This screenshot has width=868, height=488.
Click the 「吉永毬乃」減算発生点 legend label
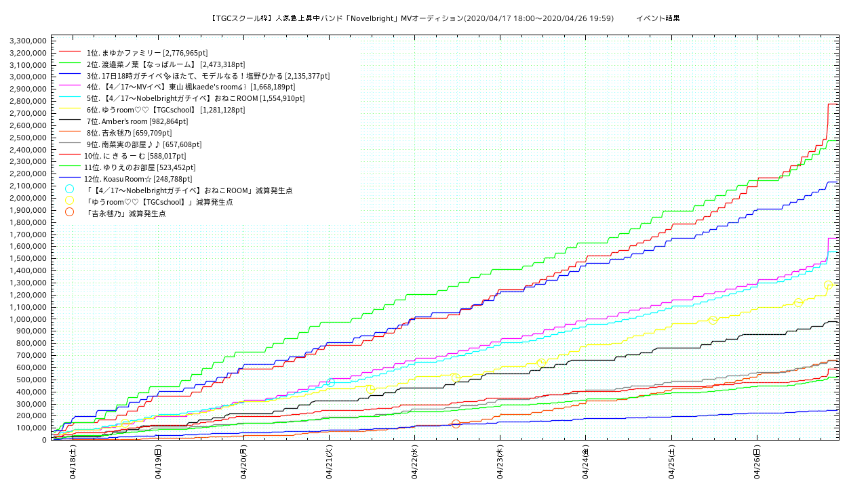126,213
